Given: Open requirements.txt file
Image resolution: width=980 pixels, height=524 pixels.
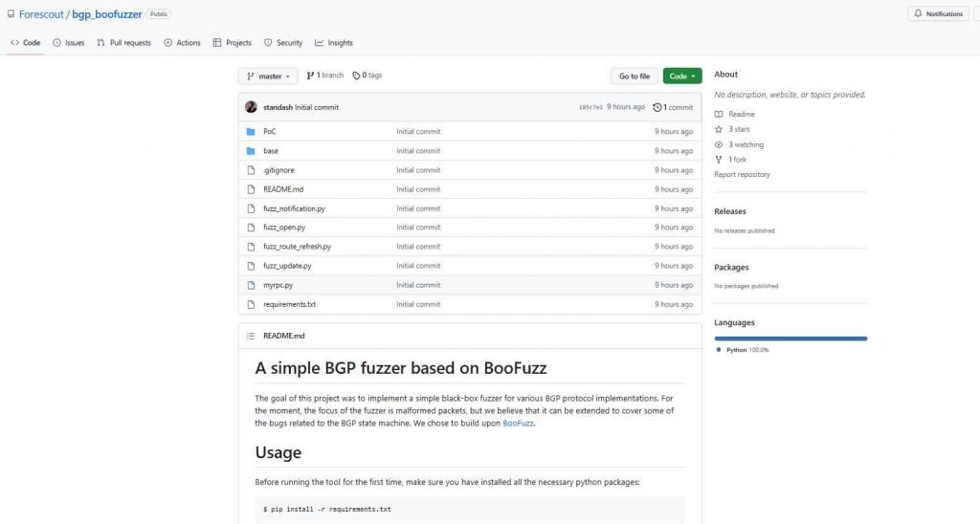Looking at the screenshot, I should tap(289, 305).
